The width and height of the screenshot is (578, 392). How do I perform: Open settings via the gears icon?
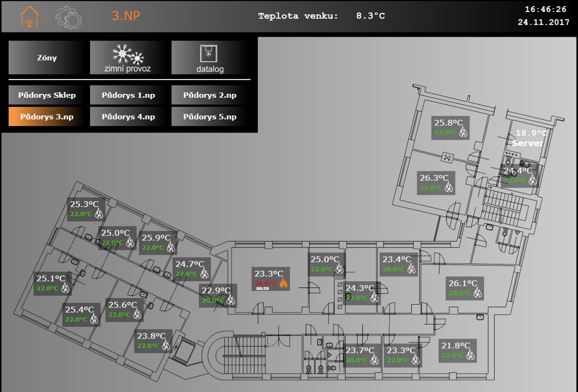[x=66, y=16]
